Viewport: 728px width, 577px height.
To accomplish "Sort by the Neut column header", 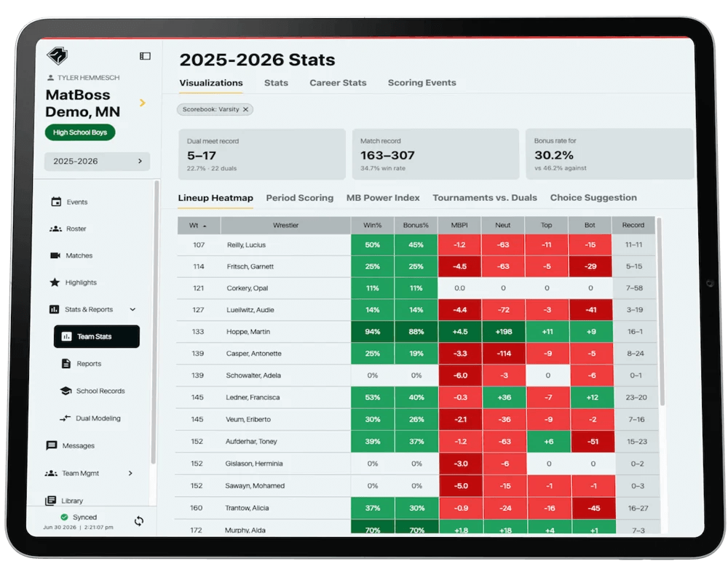I will (503, 225).
